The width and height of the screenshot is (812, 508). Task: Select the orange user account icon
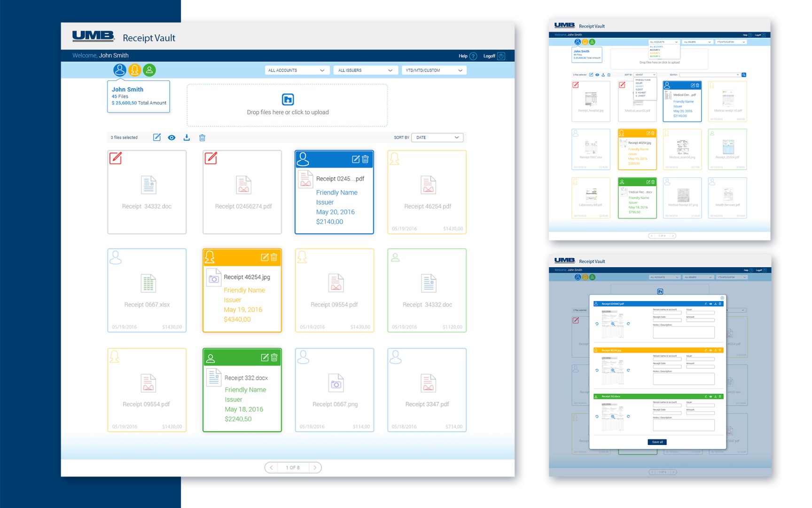click(134, 70)
